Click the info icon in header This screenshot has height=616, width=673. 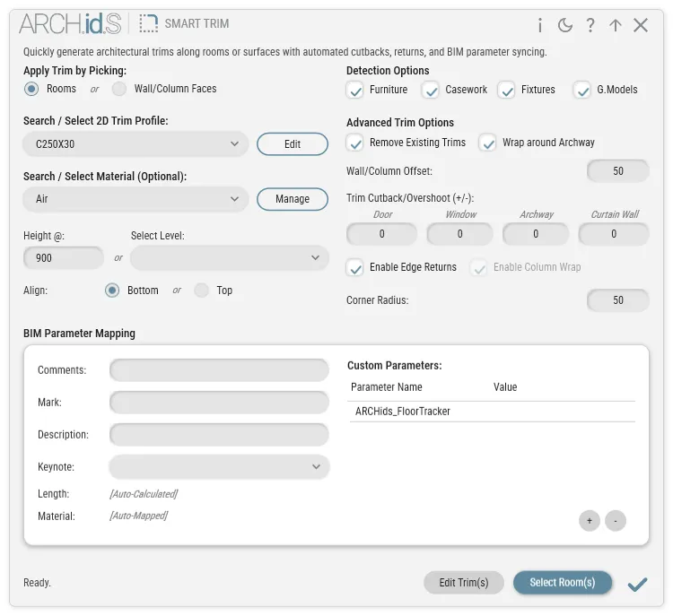coord(540,25)
